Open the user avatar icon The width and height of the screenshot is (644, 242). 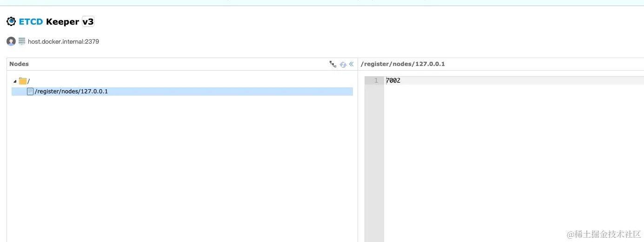pos(11,41)
